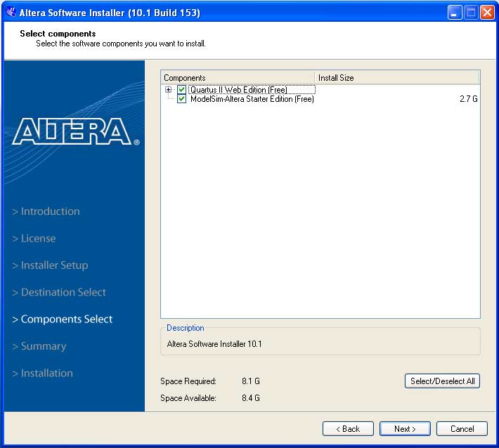Screen dimensions: 499x448
Task: Select the Destination Select step in sidebar
Action: click(x=63, y=292)
